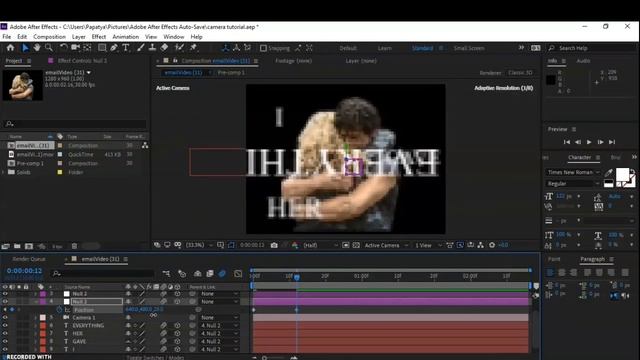This screenshot has width=640, height=360.
Task: Open the File menu
Action: pyautogui.click(x=7, y=37)
